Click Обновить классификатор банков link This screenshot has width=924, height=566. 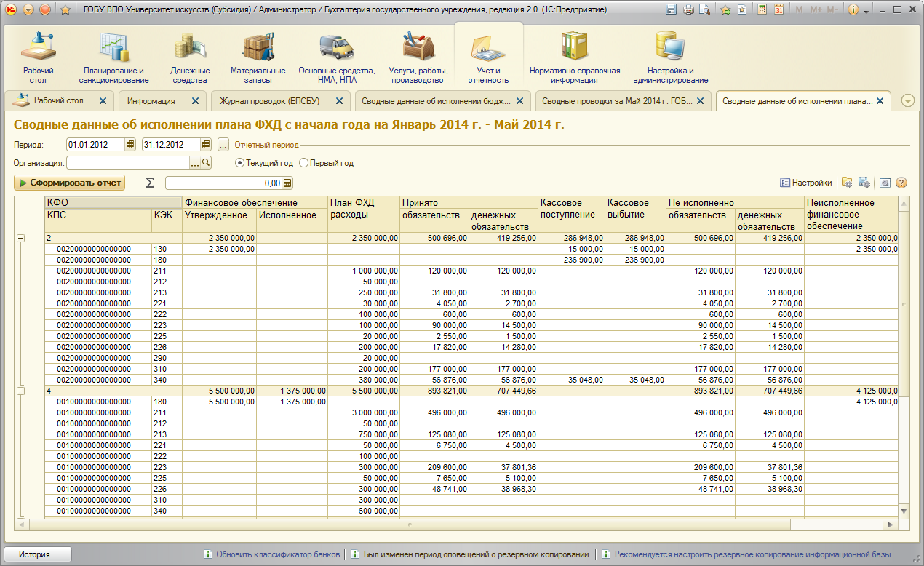click(x=278, y=554)
